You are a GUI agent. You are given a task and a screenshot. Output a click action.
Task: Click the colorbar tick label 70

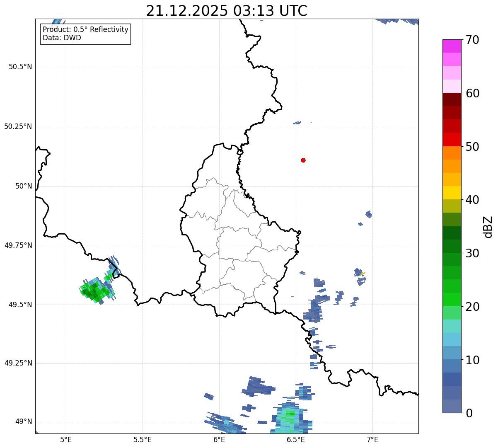click(x=472, y=40)
